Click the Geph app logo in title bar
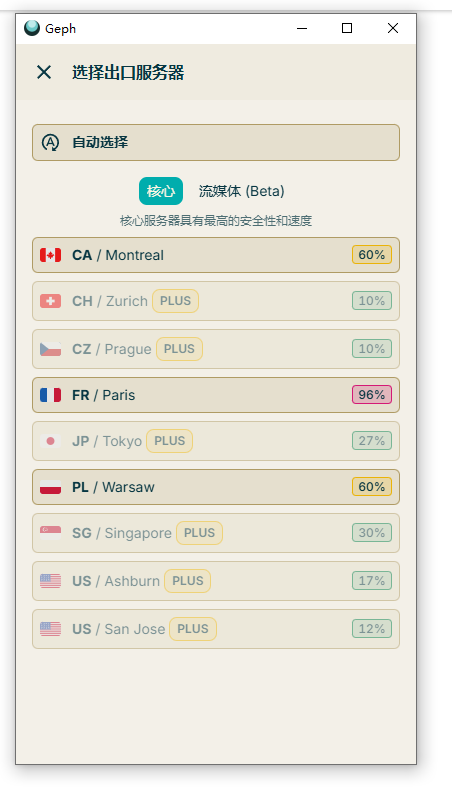 pos(32,28)
